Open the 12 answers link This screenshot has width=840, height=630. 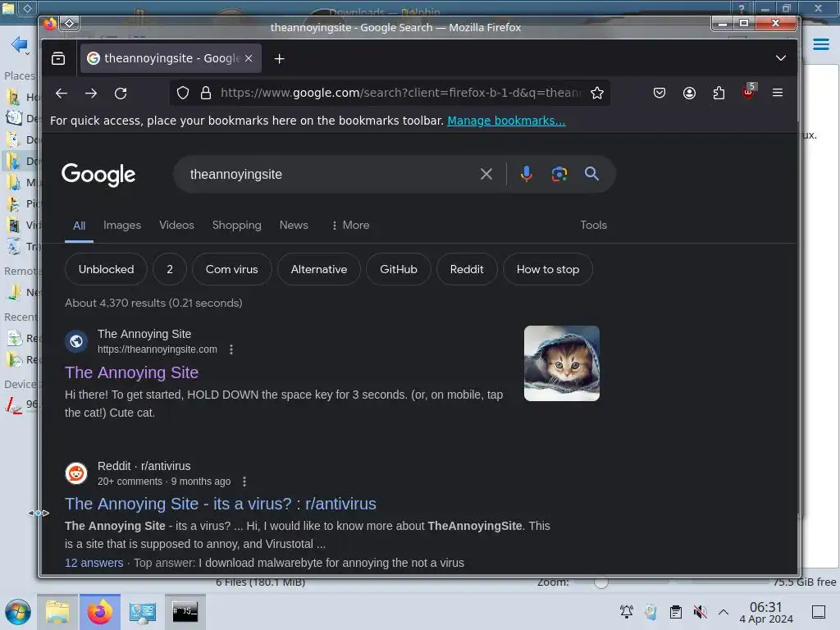pyautogui.click(x=94, y=563)
